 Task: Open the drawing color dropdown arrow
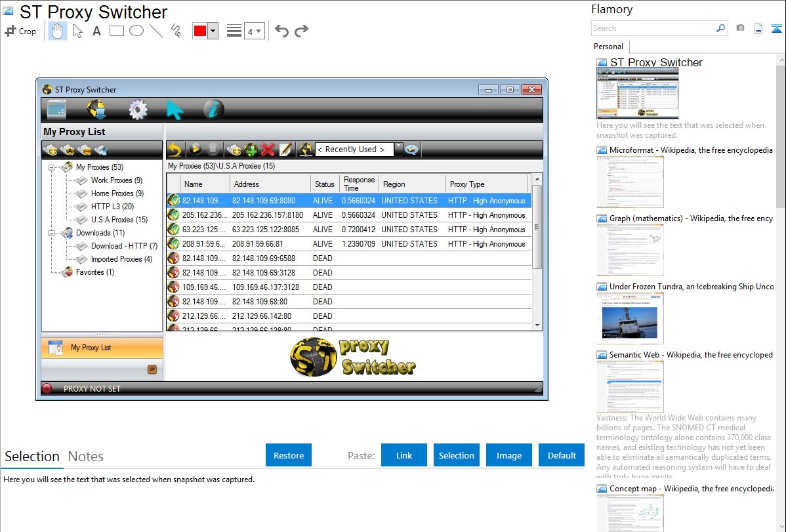tap(213, 31)
